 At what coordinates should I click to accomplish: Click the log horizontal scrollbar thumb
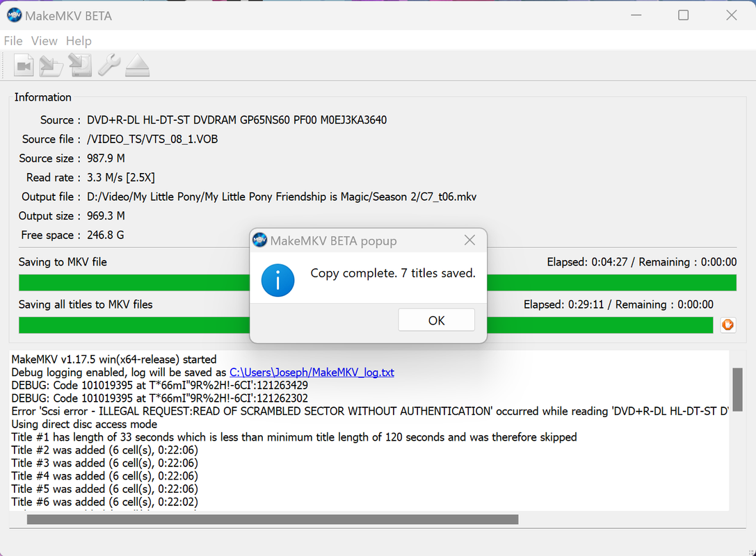[x=273, y=519]
